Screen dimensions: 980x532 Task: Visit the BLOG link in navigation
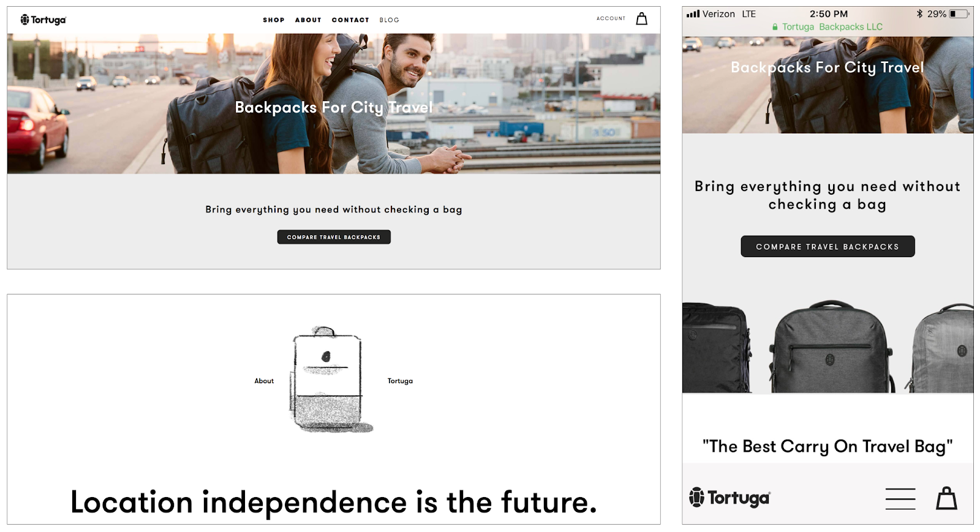pos(389,20)
